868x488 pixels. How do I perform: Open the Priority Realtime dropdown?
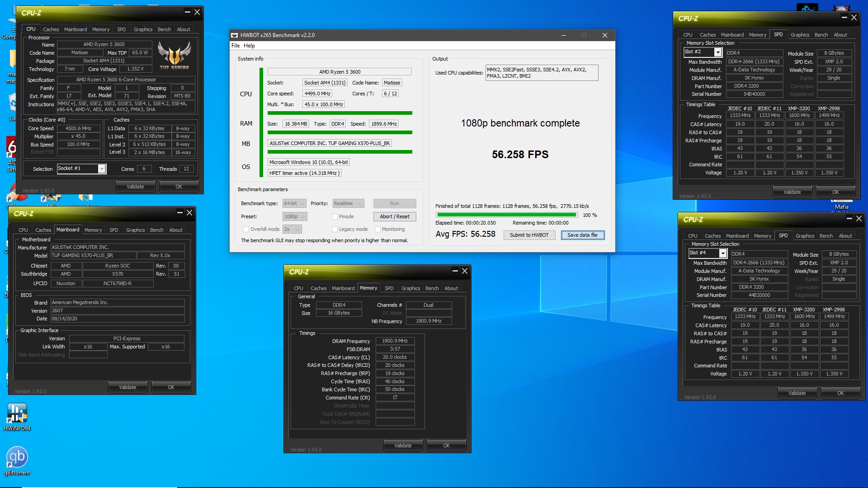(x=348, y=203)
